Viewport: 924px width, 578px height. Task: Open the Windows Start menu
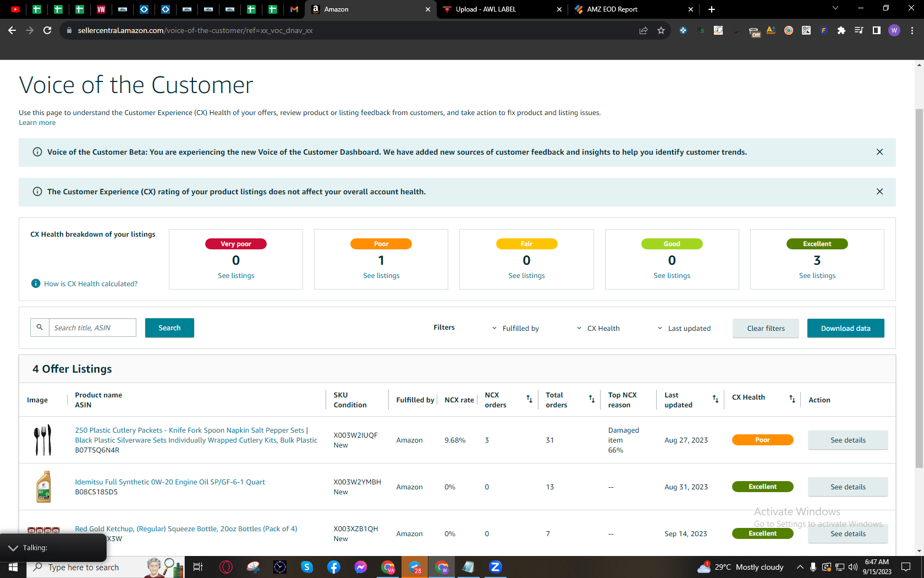[13, 567]
